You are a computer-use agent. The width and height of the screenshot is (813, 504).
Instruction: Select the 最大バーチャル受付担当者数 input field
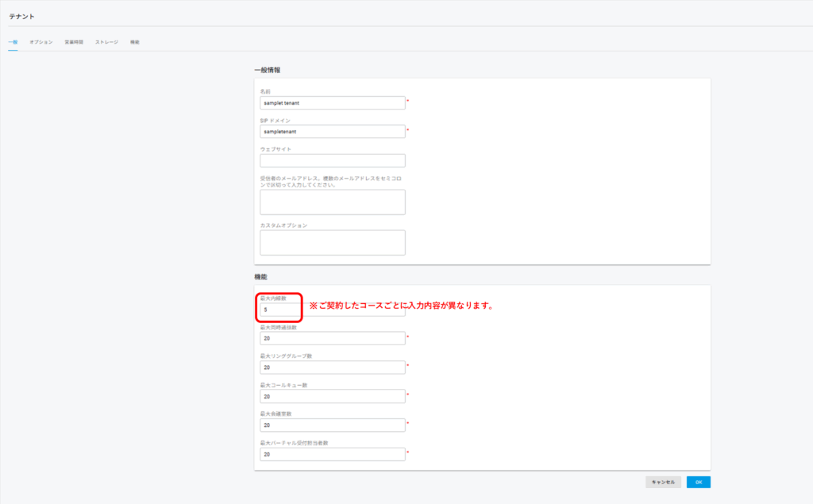click(x=332, y=454)
